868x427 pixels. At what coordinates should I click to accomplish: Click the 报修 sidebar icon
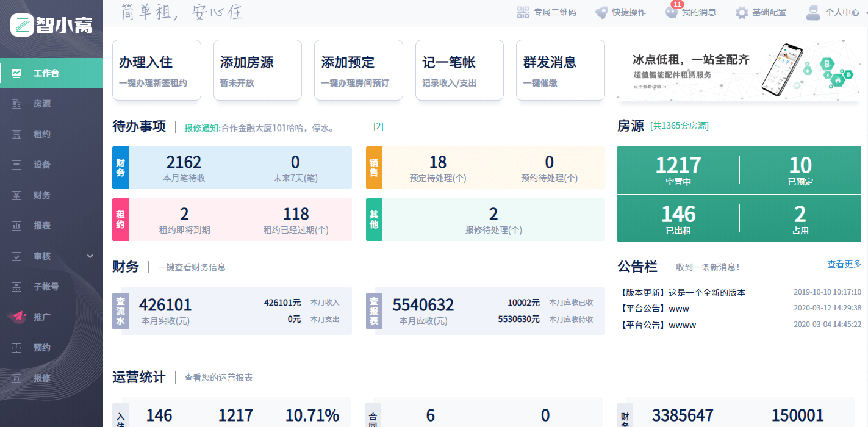pos(17,378)
